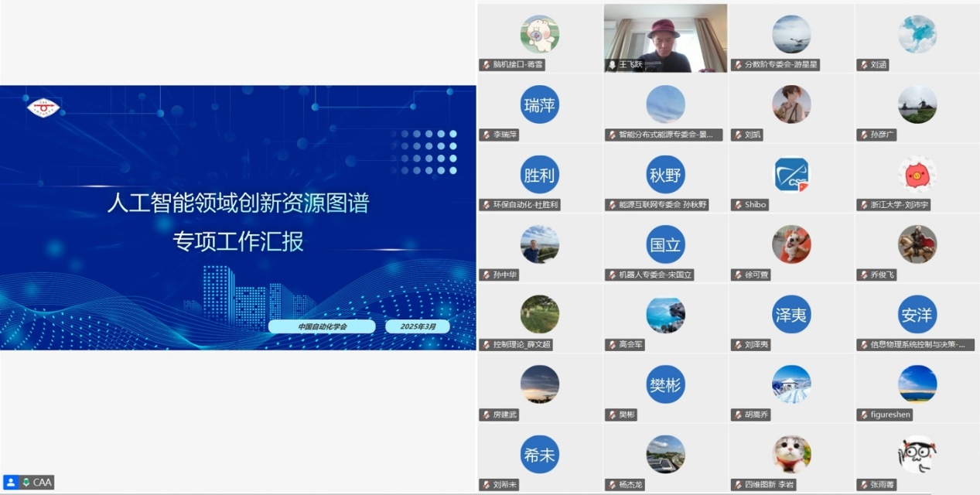Click the green microphone icon next to CAA
Image resolution: width=980 pixels, height=495 pixels.
point(26,482)
